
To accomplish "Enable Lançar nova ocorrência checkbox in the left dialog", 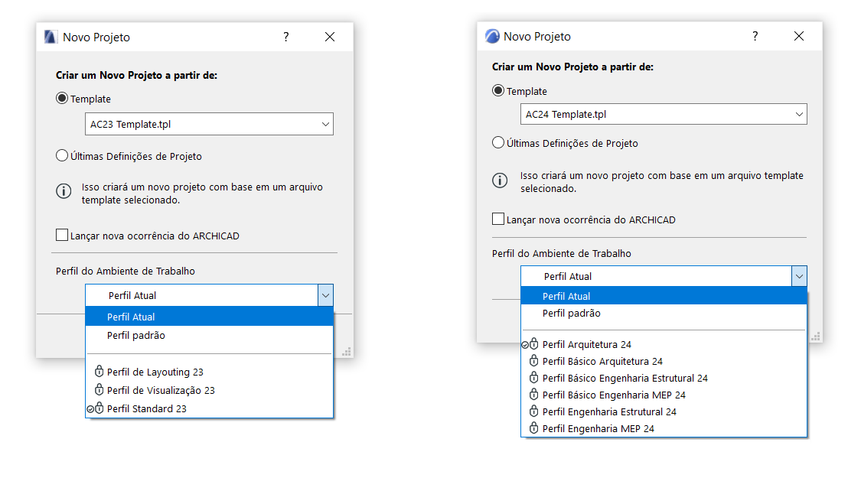I will (62, 236).
